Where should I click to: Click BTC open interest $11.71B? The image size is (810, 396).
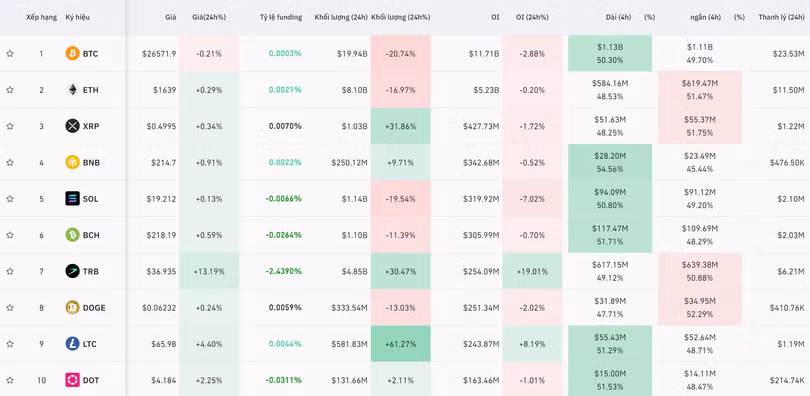(x=484, y=54)
